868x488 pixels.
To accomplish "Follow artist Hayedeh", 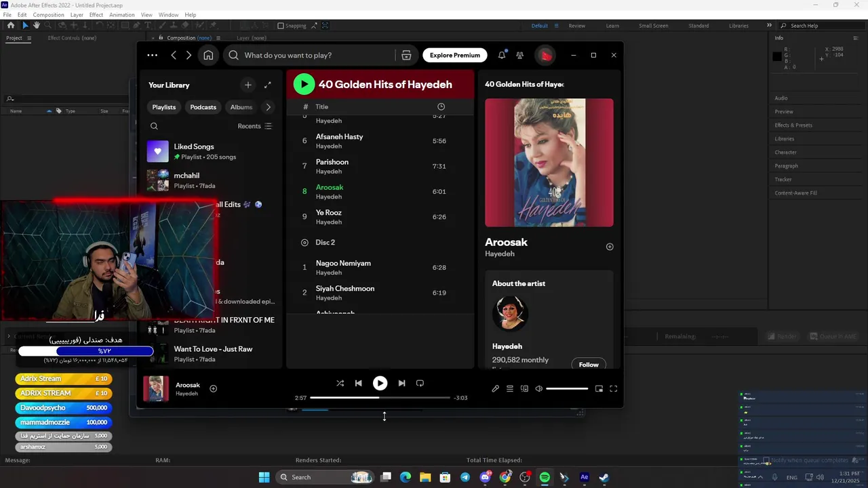I will pyautogui.click(x=589, y=364).
